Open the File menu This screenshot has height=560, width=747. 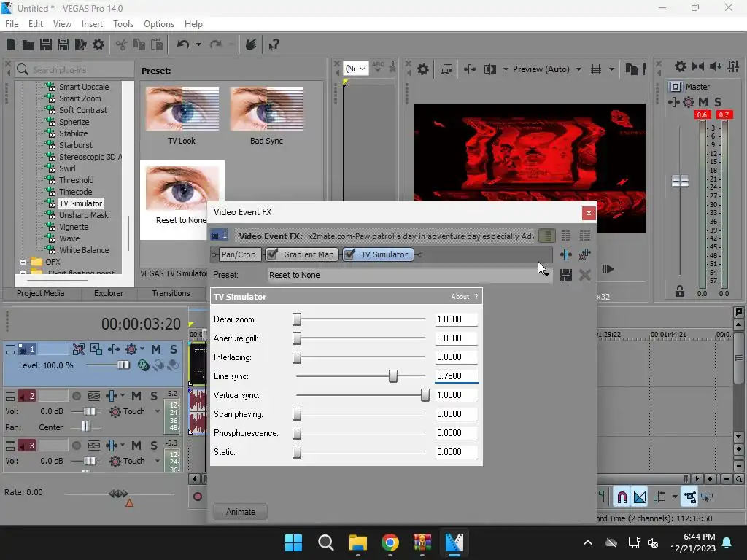tap(12, 24)
